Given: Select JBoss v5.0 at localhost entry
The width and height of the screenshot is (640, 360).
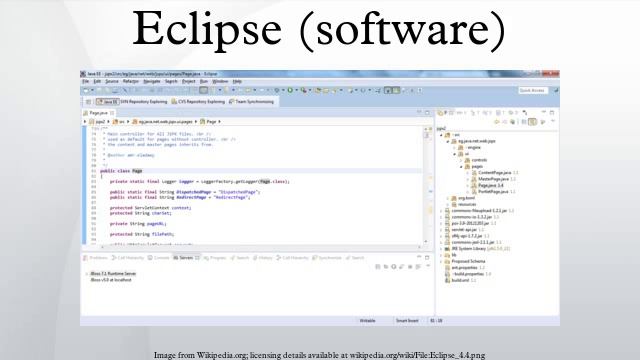Looking at the screenshot, I should (111, 280).
